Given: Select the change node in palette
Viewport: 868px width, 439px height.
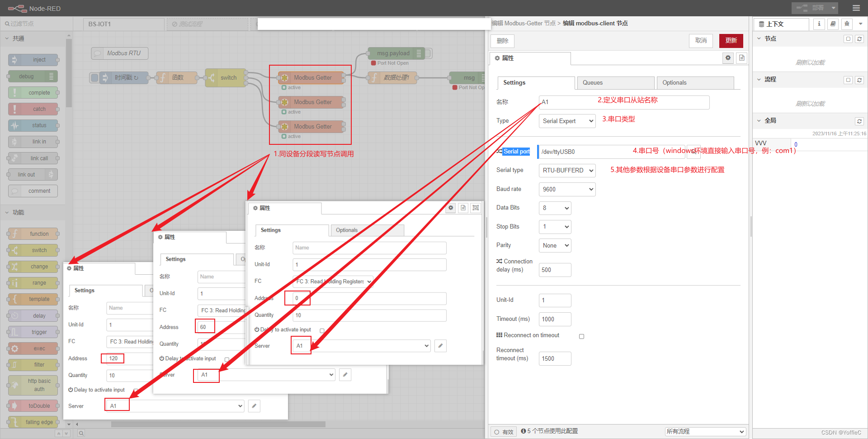Looking at the screenshot, I should (33, 267).
